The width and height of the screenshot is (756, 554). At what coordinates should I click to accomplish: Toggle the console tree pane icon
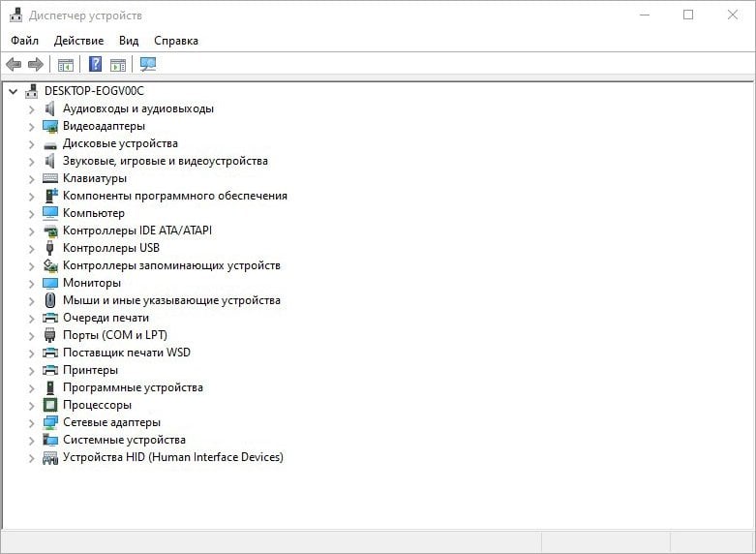pyautogui.click(x=66, y=65)
